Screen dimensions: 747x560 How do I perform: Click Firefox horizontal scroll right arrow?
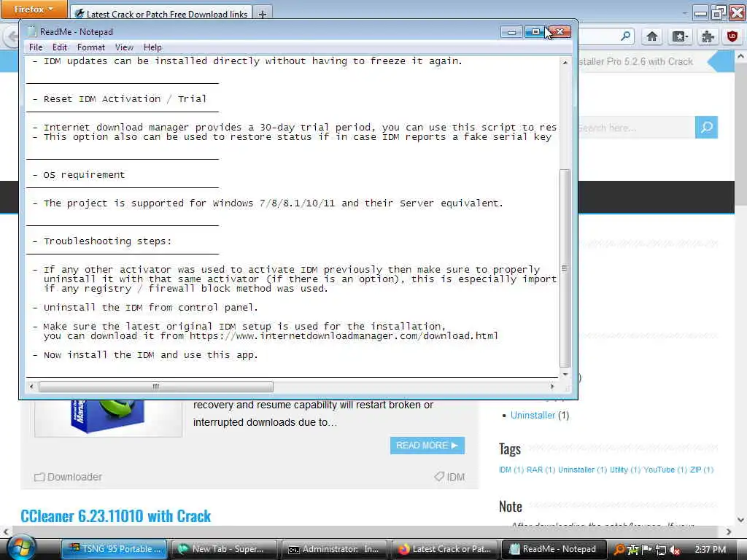point(729,532)
